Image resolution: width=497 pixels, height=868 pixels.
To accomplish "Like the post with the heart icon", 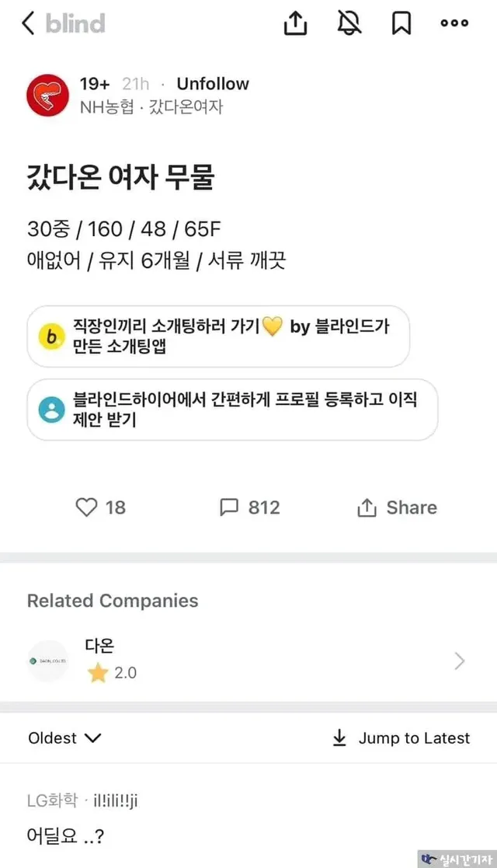I will [x=86, y=507].
